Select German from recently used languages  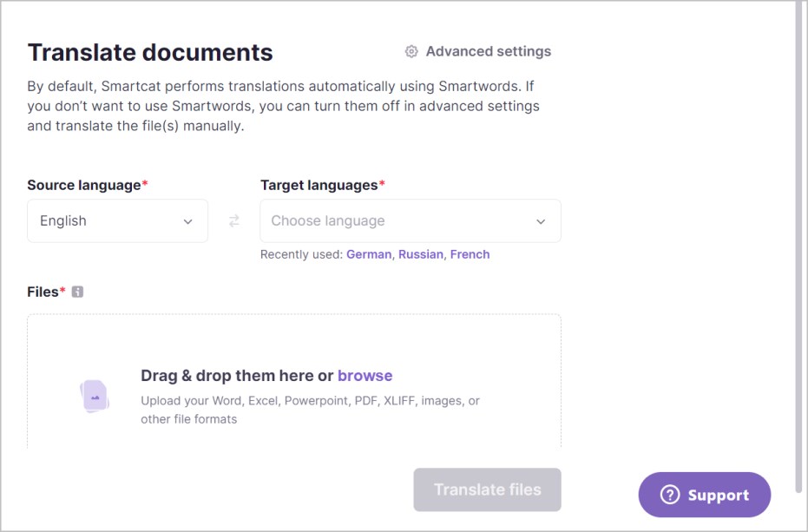point(369,254)
